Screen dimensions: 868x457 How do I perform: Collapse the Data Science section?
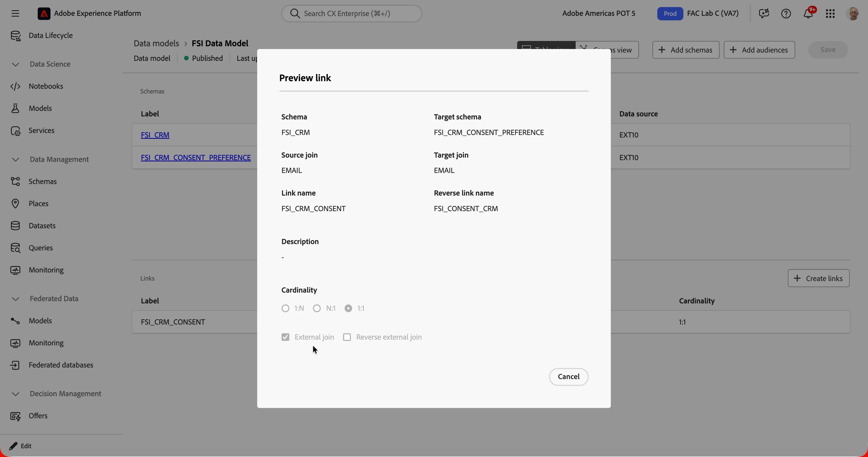(x=16, y=64)
